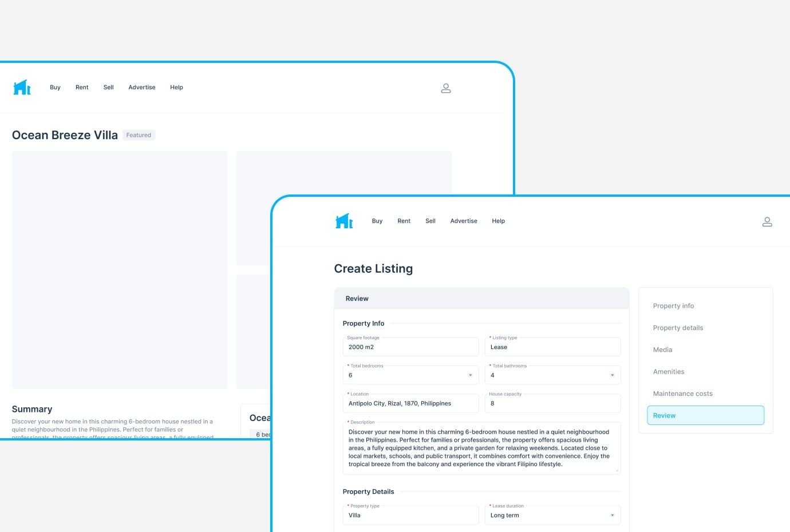The width and height of the screenshot is (790, 532).
Task: Click the Location field
Action: (411, 403)
